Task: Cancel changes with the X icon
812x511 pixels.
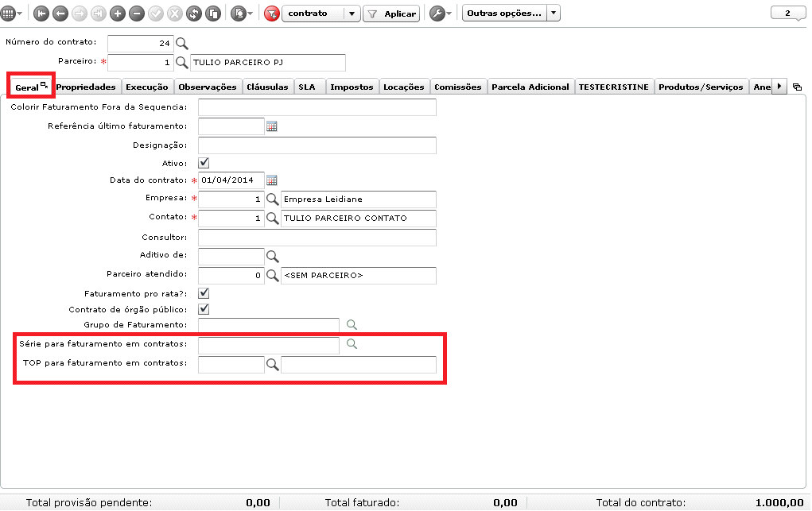Action: point(175,14)
